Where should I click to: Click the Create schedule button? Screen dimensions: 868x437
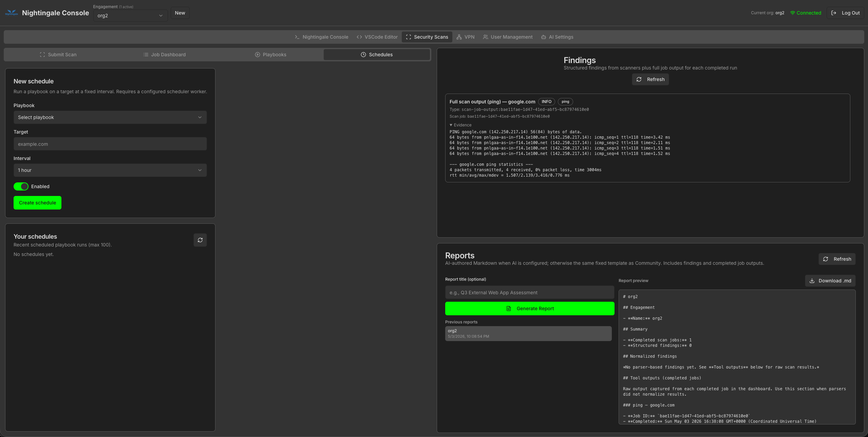point(37,203)
